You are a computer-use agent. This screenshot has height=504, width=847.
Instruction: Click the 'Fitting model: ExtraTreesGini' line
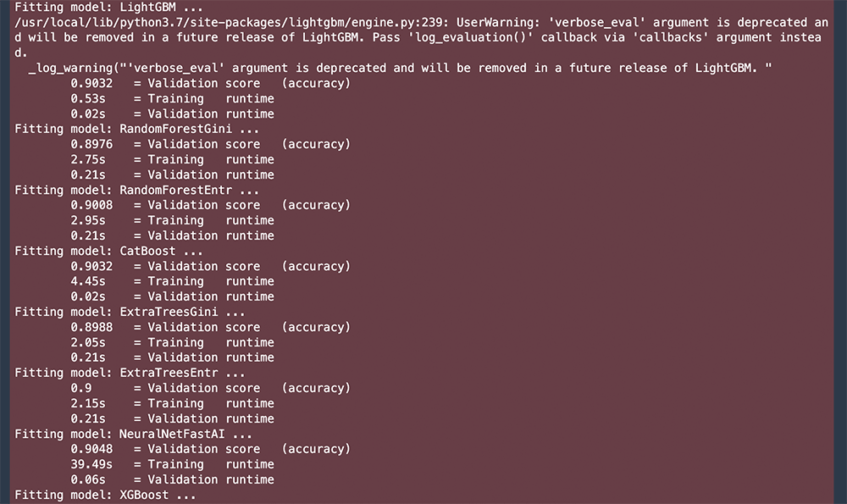pos(130,313)
